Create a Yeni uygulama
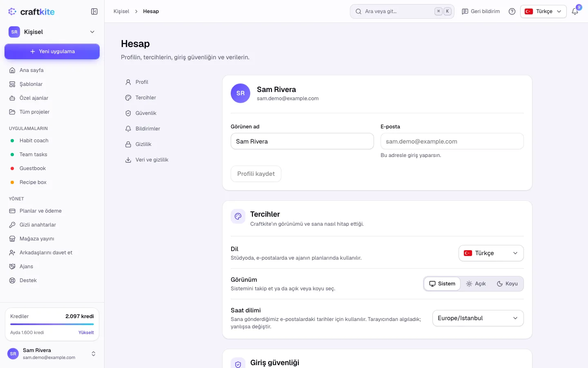 52,52
